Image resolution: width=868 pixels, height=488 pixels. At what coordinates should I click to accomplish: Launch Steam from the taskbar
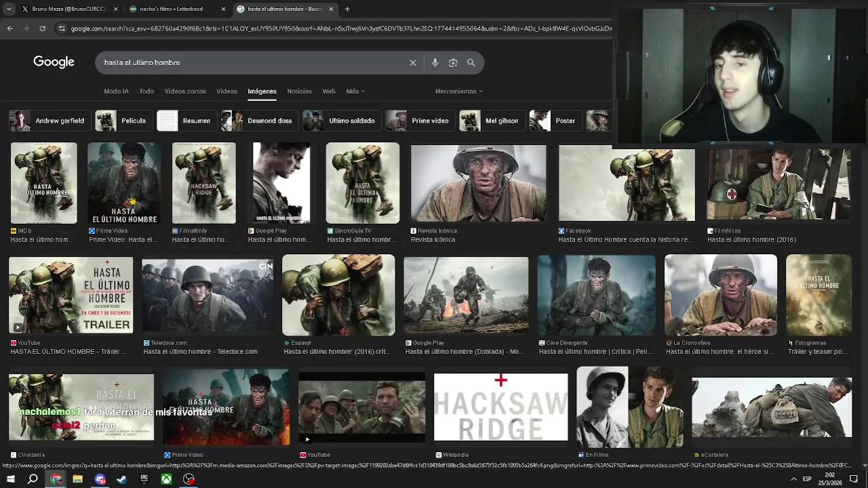[x=122, y=479]
